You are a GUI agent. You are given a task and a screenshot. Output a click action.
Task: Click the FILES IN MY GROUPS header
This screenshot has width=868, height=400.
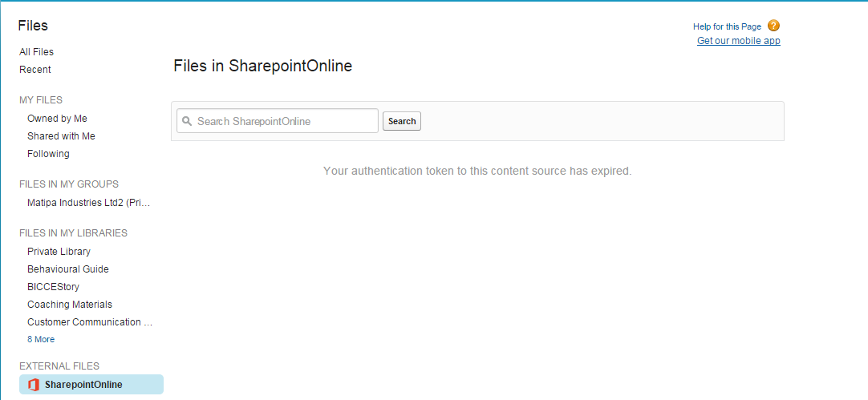pos(69,184)
